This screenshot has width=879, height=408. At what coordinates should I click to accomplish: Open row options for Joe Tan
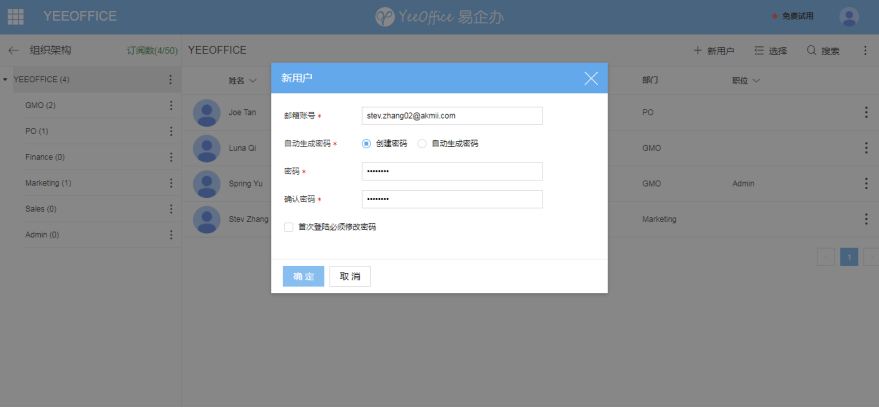click(x=866, y=113)
